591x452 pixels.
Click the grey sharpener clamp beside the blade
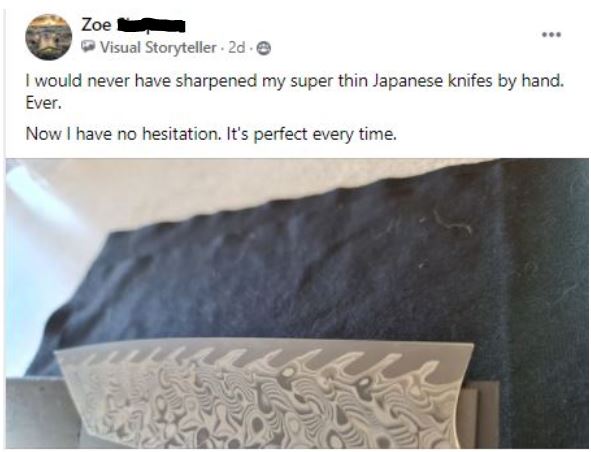tap(42, 412)
